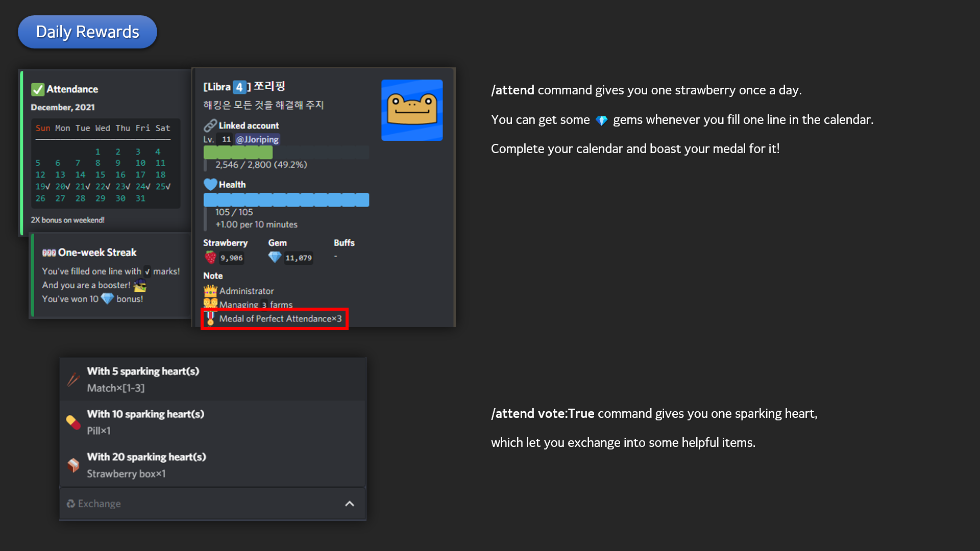980x551 pixels.
Task: Open the Exchange select menu
Action: pos(204,504)
